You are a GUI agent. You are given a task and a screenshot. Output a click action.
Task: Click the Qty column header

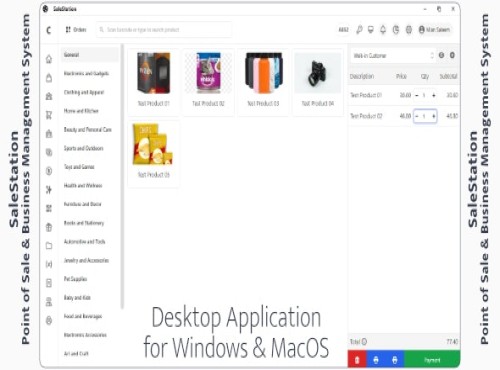[x=425, y=76]
